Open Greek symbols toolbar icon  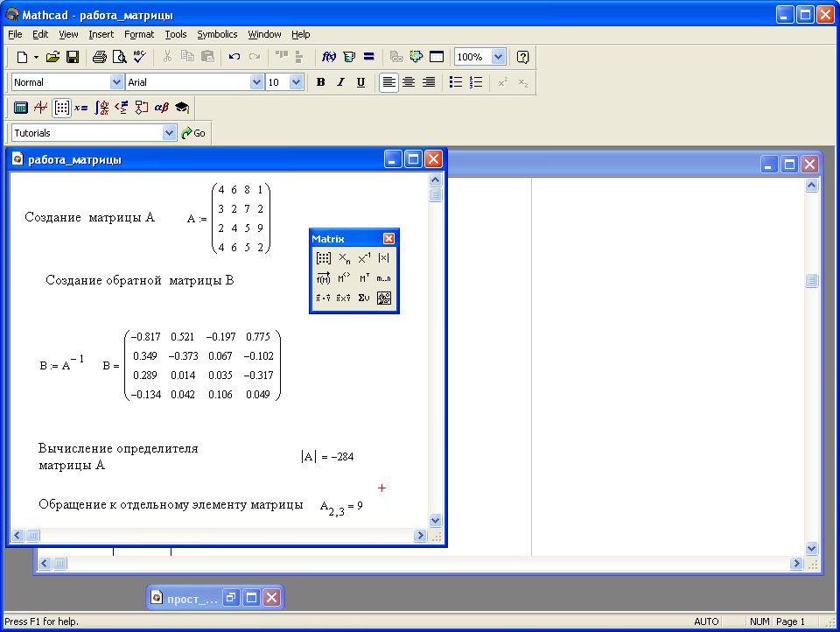[161, 108]
